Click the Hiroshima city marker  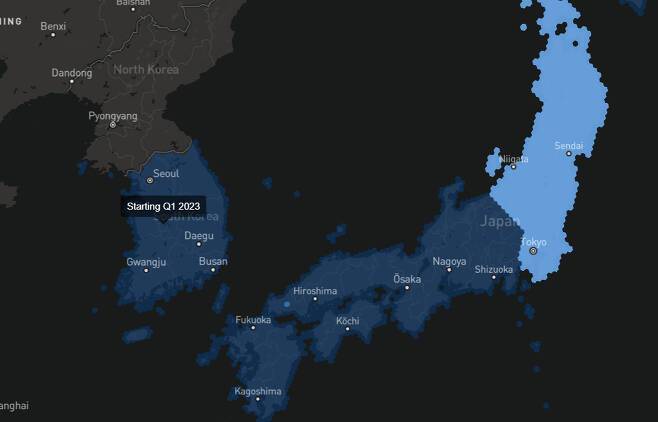coord(315,298)
